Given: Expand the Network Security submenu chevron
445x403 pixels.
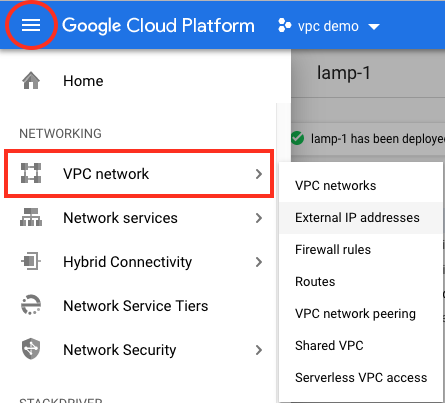Looking at the screenshot, I should 259,350.
